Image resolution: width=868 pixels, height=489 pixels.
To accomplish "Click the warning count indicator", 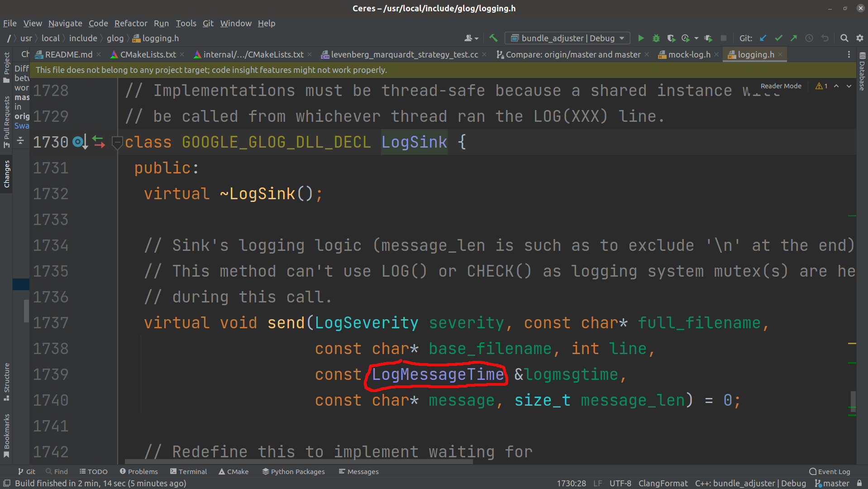I will (821, 86).
